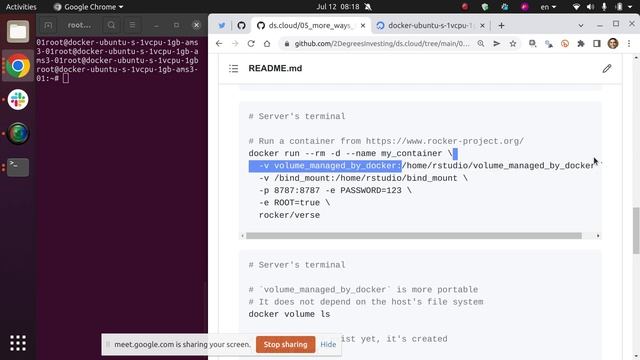This screenshot has height=360, width=640.
Task: Open the README table of contents
Action: (233, 69)
